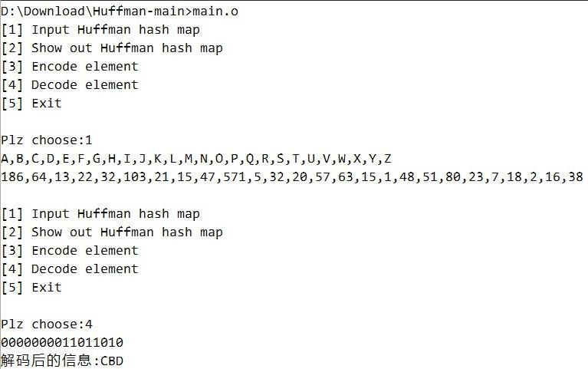Select first menu's Input Huffman hash map line
588x369 pixels.
click(x=100, y=30)
